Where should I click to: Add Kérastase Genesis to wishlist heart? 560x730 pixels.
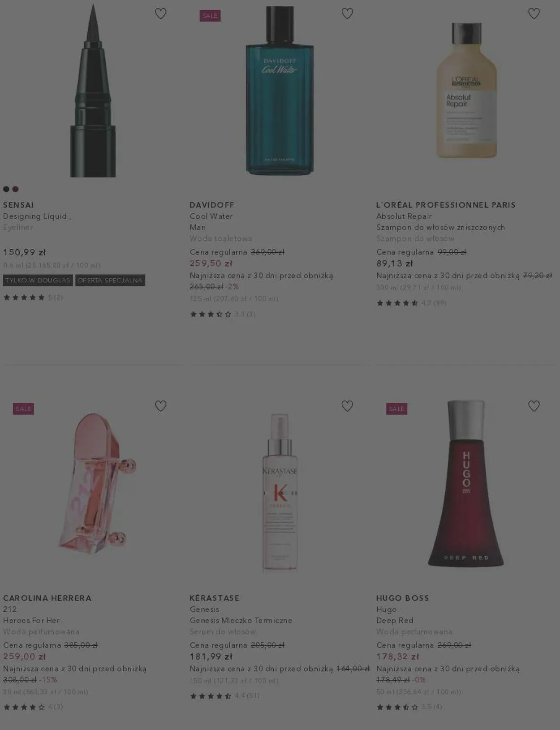coord(347,406)
